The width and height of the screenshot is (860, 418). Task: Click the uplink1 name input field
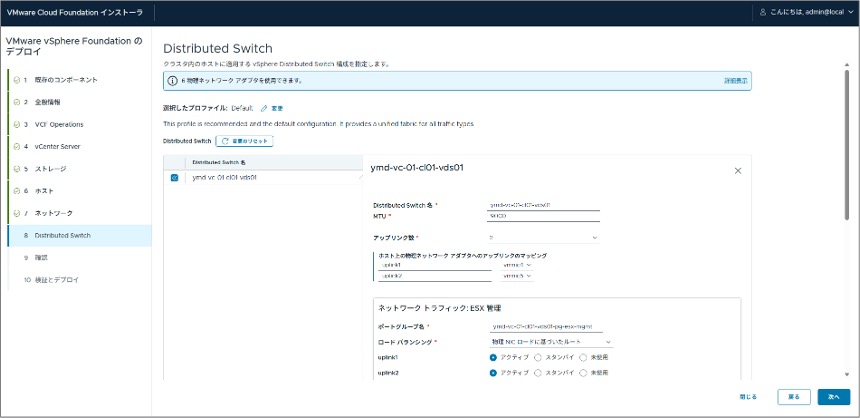tap(435, 265)
